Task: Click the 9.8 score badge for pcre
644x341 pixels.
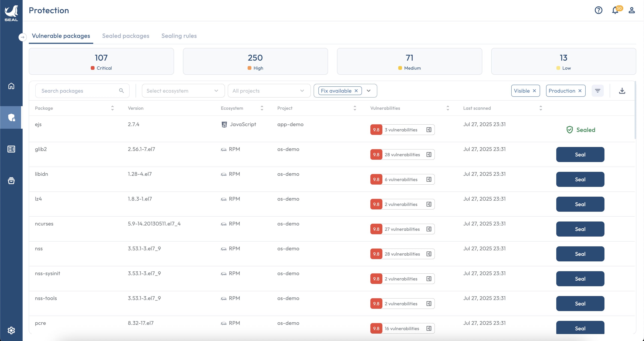Action: coord(376,329)
